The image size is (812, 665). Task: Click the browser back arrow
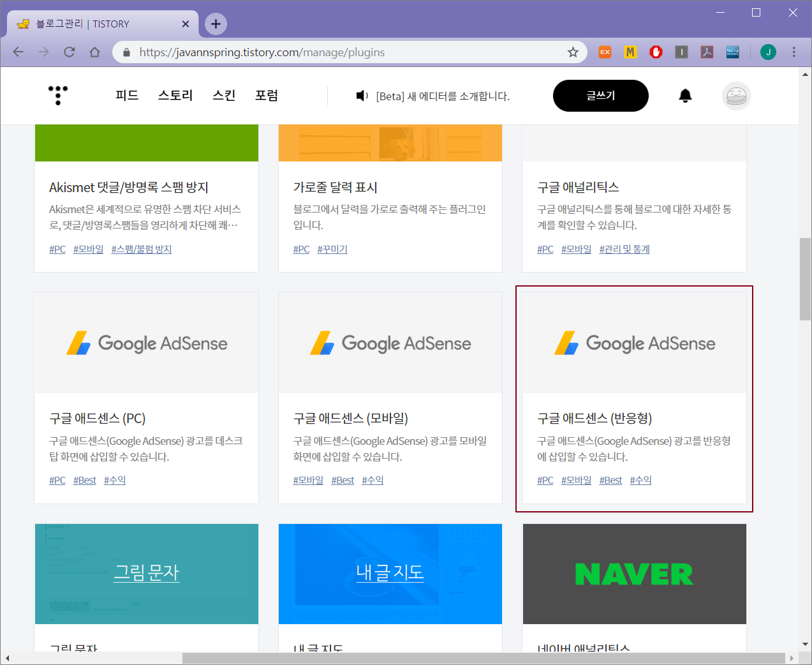click(18, 52)
